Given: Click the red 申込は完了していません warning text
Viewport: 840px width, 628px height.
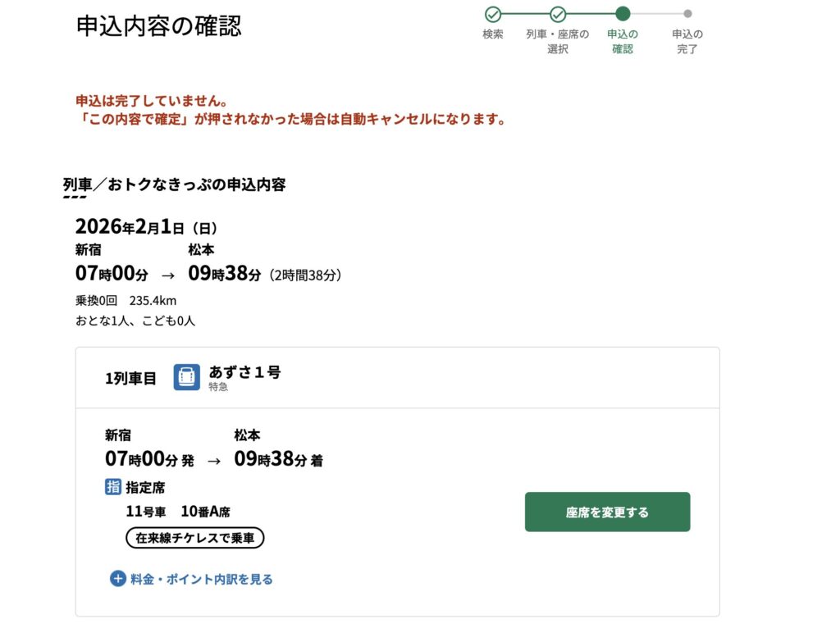Looking at the screenshot, I should pyautogui.click(x=152, y=102).
